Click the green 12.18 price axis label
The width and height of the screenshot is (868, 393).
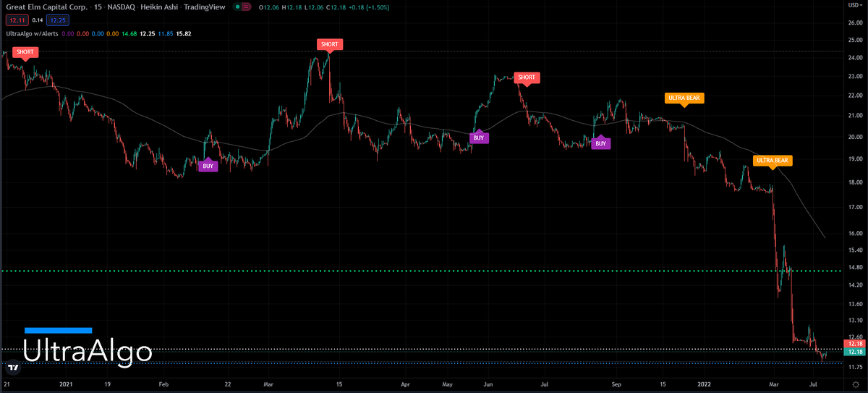(854, 352)
